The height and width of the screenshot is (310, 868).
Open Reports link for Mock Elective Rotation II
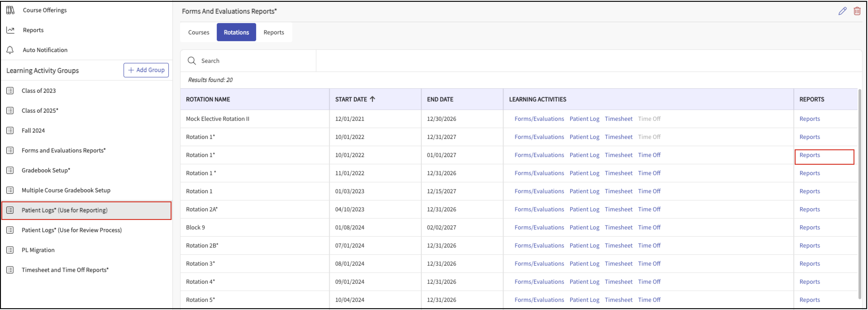[x=809, y=119]
